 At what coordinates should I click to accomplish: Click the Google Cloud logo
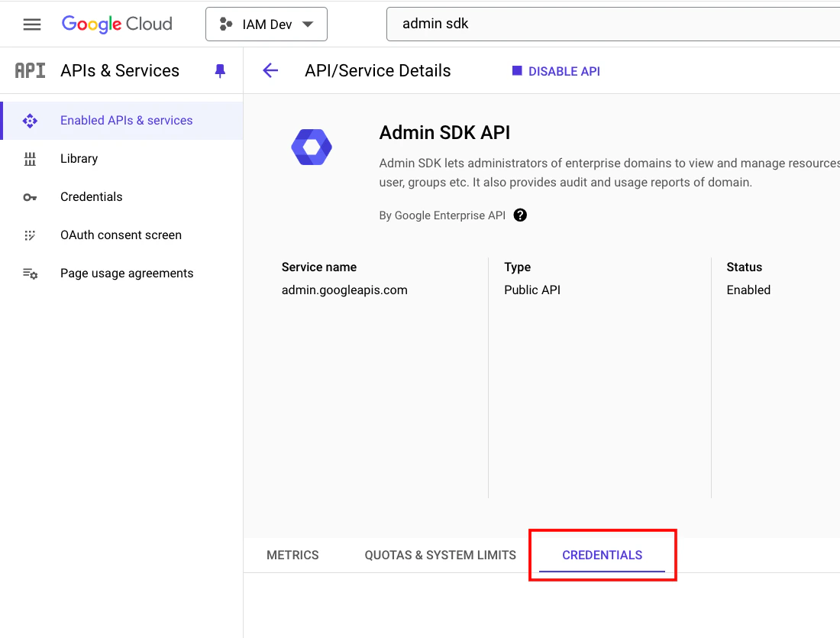tap(116, 24)
